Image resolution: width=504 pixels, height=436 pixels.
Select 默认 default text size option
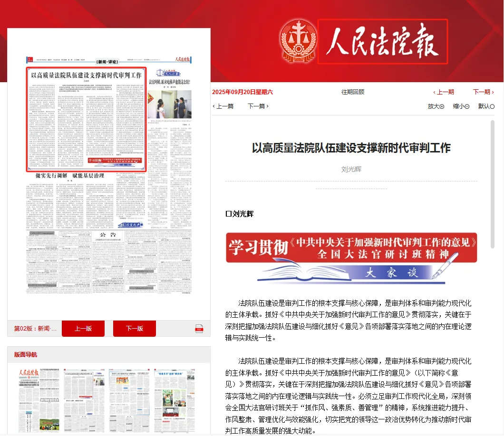point(486,106)
